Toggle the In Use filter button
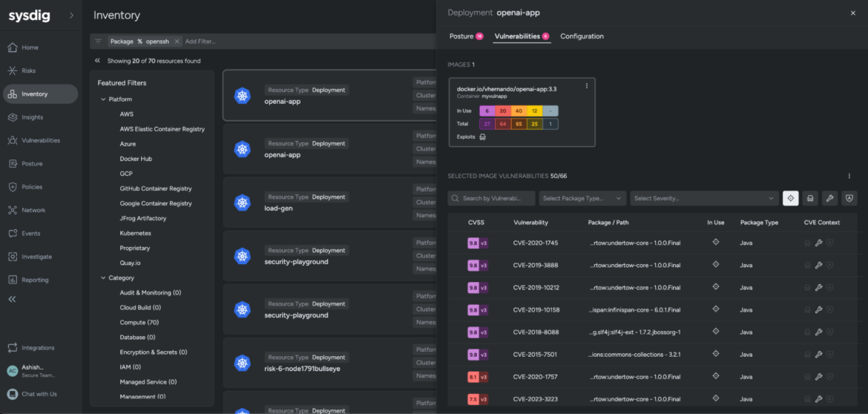The width and height of the screenshot is (868, 414). coord(791,198)
